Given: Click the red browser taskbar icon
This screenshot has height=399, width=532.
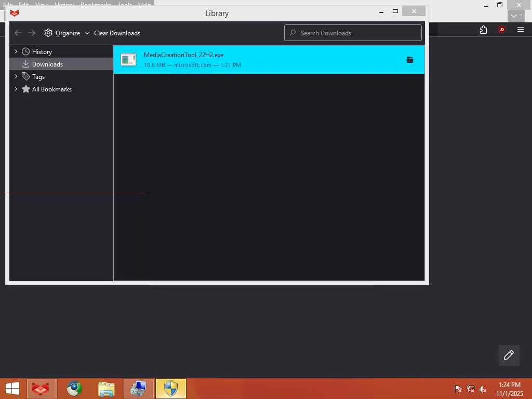Looking at the screenshot, I should coord(41,389).
